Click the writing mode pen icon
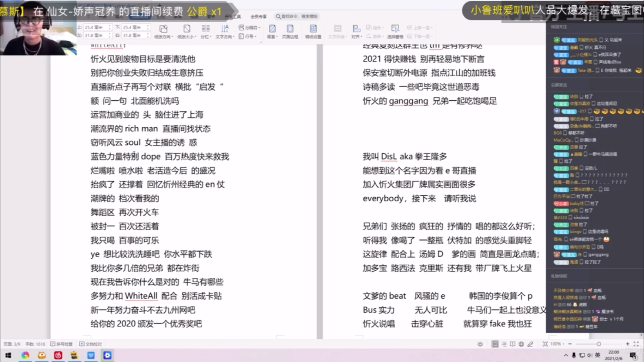 tap(530, 344)
